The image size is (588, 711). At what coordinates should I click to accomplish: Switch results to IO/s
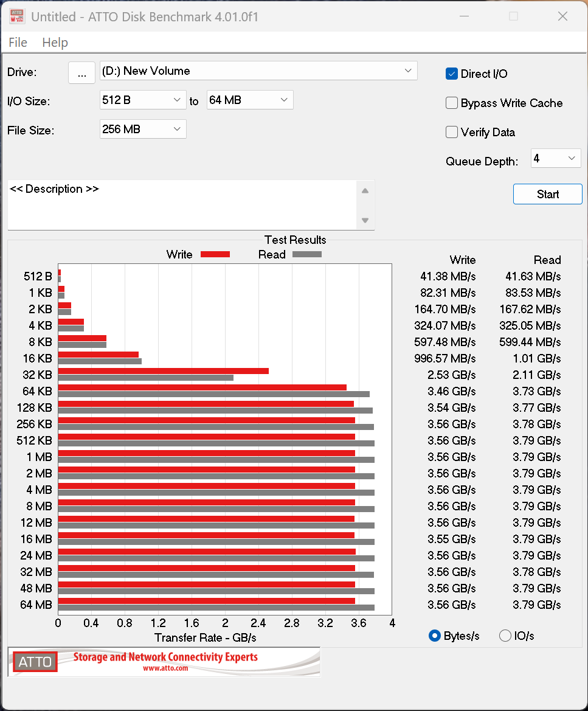pyautogui.click(x=505, y=636)
